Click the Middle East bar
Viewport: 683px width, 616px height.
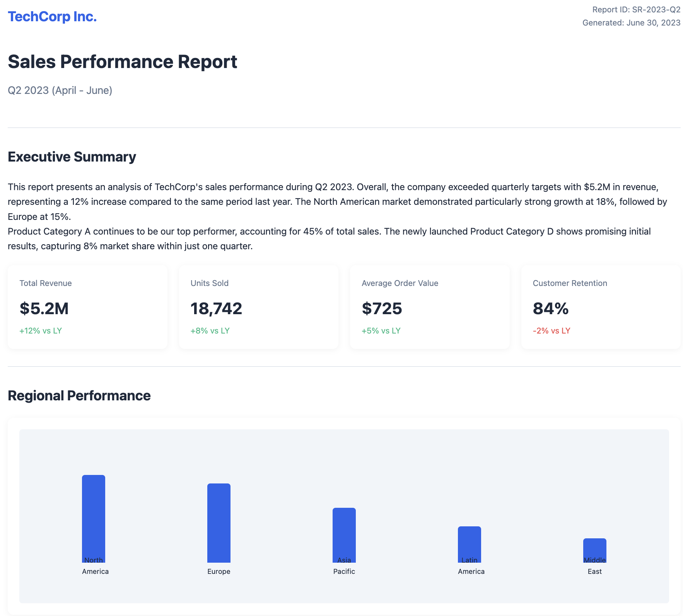(594, 551)
